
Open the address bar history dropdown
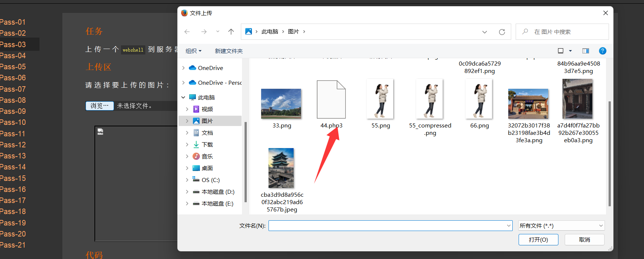click(x=485, y=32)
